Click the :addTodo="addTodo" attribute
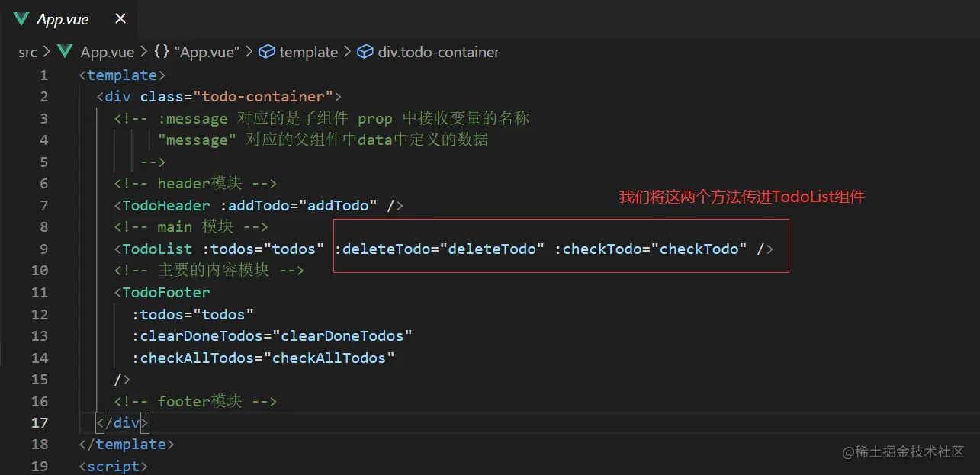 click(x=298, y=205)
